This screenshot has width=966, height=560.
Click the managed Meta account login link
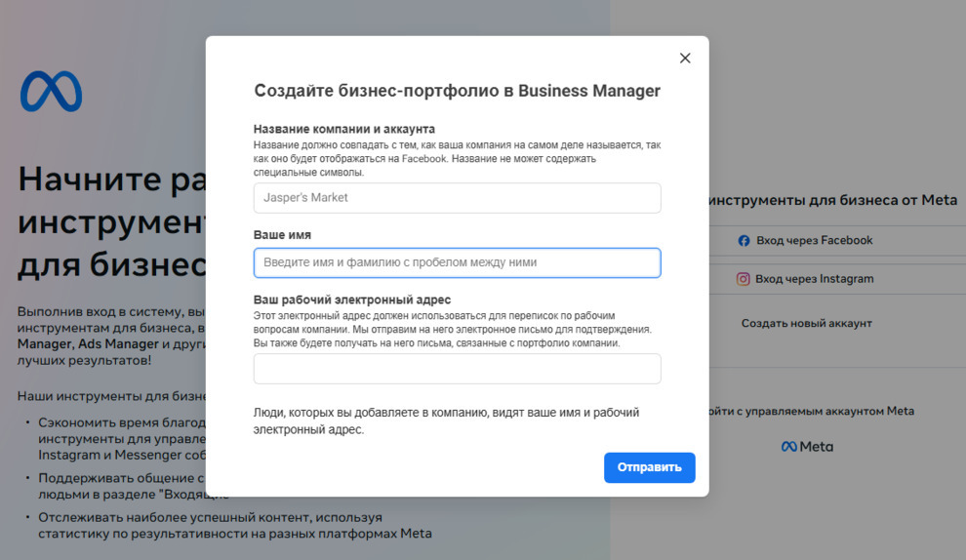click(812, 412)
